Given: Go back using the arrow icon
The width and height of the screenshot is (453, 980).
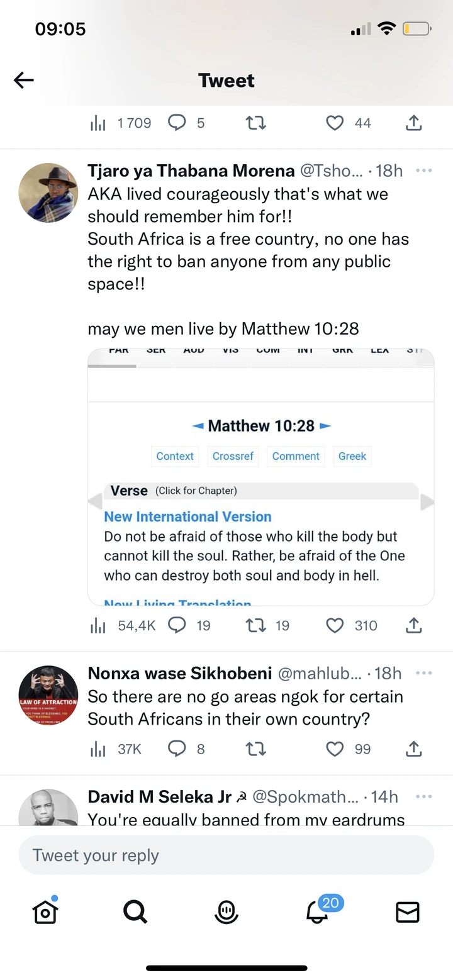Looking at the screenshot, I should (x=24, y=80).
